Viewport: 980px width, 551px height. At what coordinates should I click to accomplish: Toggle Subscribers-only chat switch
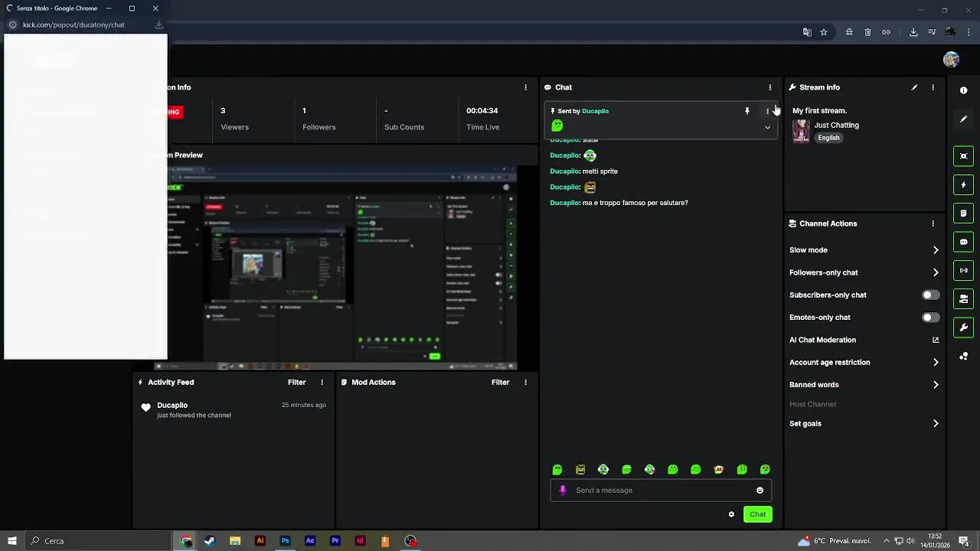pyautogui.click(x=930, y=295)
